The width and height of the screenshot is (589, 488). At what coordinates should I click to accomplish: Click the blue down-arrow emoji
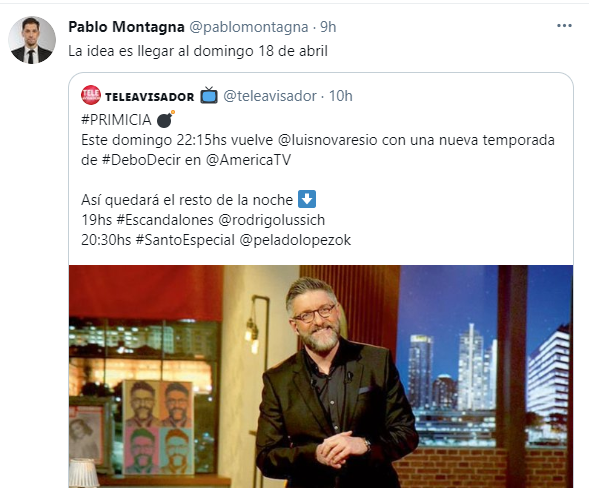(307, 199)
